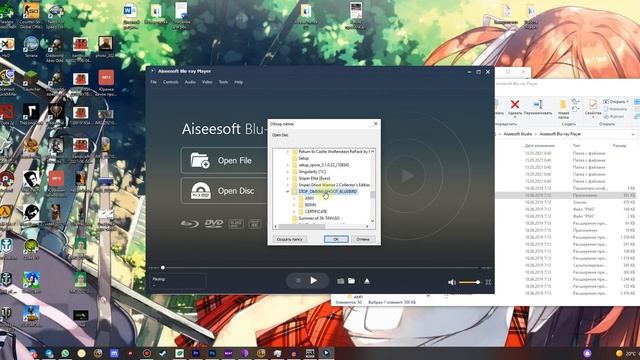Close the folder browse dialog
The image size is (640, 360).
(376, 124)
